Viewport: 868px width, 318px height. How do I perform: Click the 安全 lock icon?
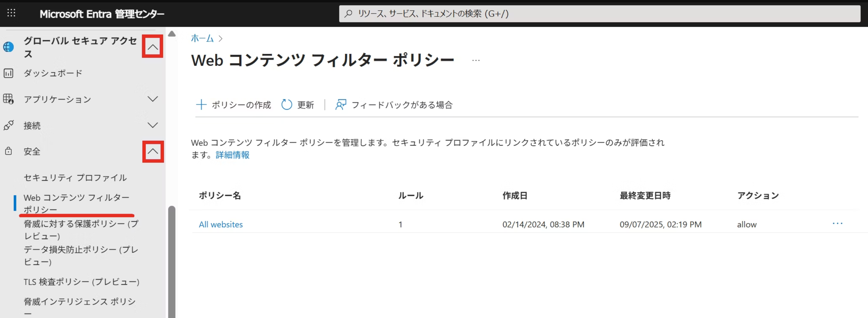pyautogui.click(x=8, y=151)
